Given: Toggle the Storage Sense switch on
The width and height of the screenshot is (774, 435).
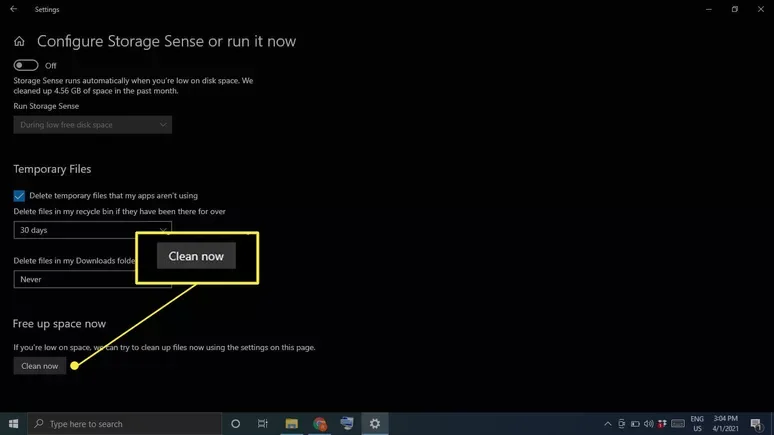Looking at the screenshot, I should coord(26,65).
